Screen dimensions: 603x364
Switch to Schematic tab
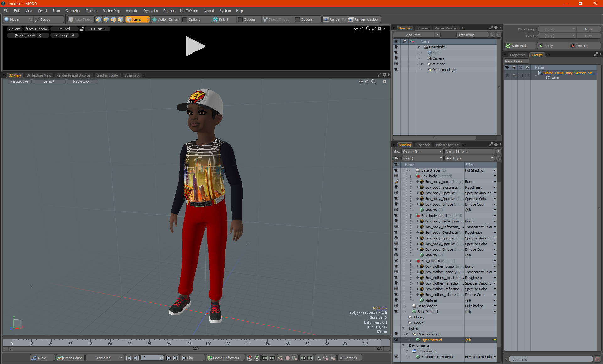pos(132,75)
